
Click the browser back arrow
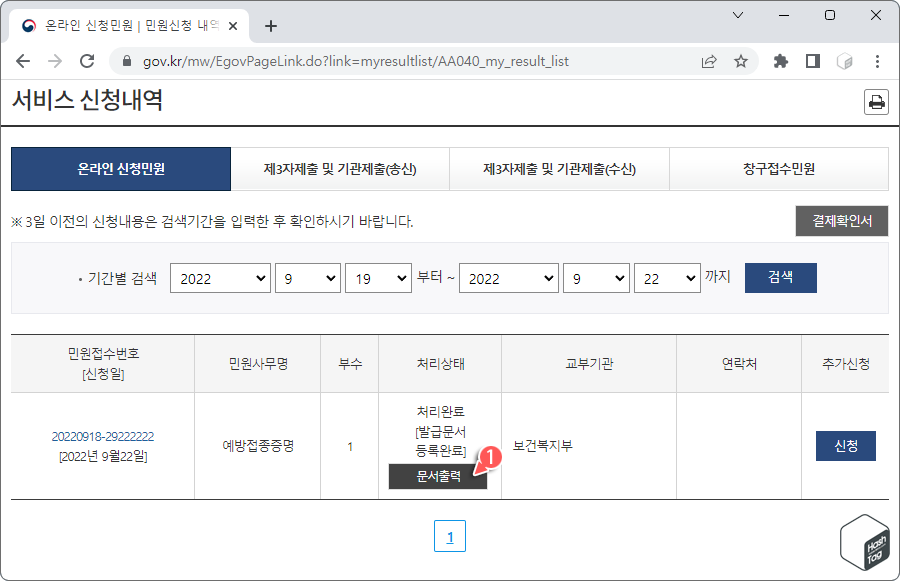click(22, 60)
